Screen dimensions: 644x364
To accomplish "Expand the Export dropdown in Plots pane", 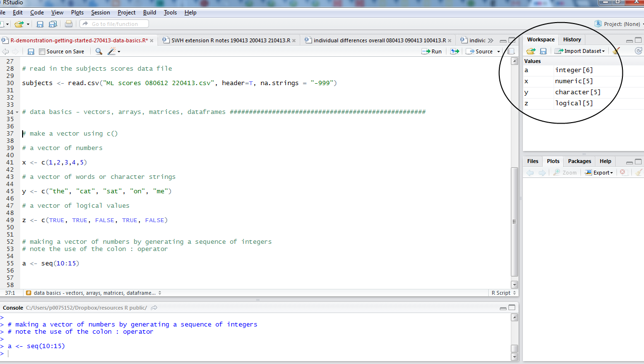I will [x=599, y=173].
